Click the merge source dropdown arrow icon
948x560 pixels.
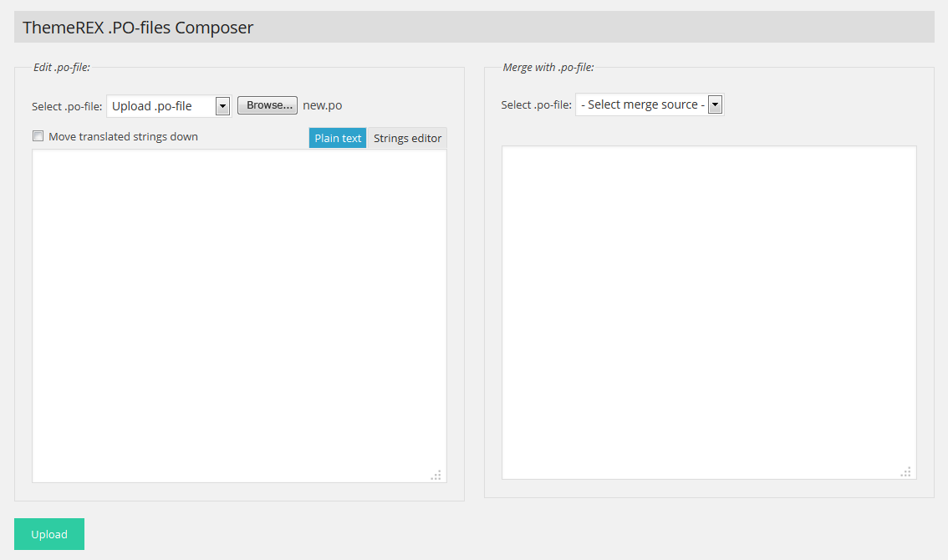click(716, 104)
